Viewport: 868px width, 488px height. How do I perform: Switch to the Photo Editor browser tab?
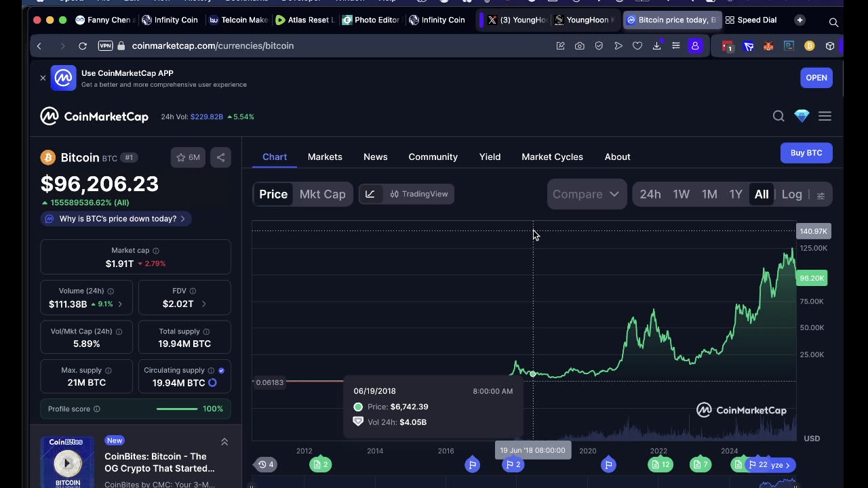[371, 20]
